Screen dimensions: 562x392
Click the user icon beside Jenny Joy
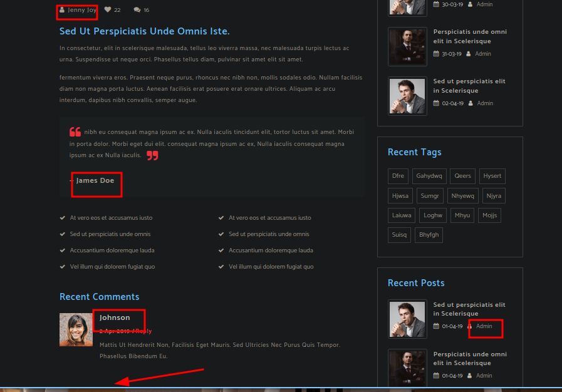[62, 10]
